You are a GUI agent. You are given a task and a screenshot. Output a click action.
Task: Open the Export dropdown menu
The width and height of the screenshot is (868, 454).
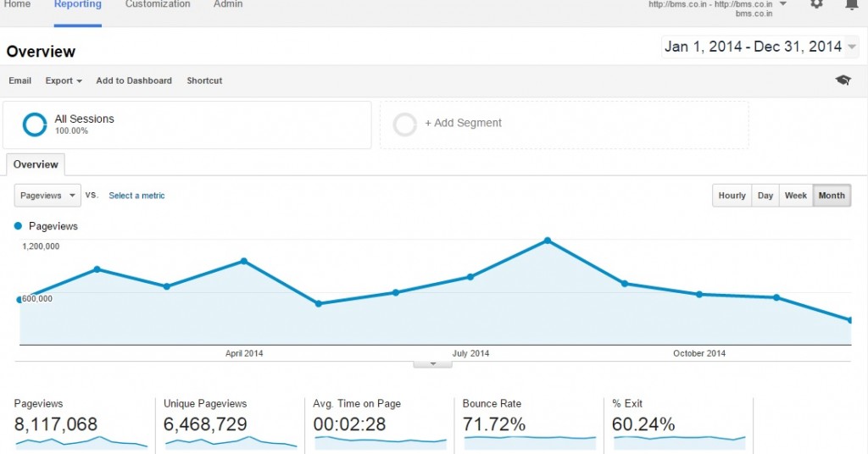(x=64, y=80)
